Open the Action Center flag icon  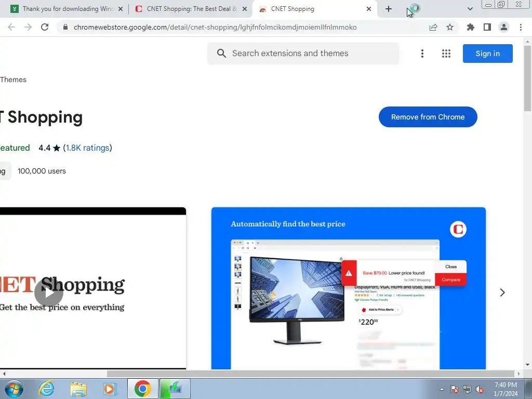(454, 389)
